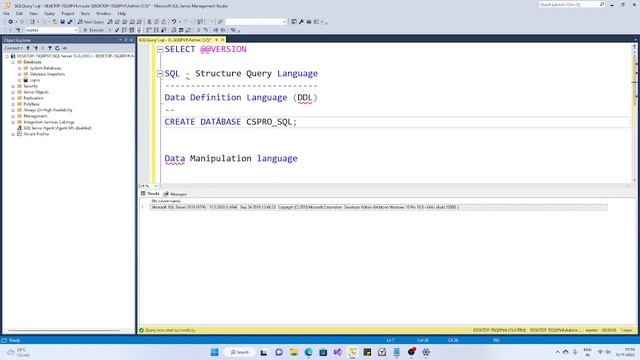The image size is (640, 360).
Task: Open the Chat icon on taskbar
Action: click(279, 352)
